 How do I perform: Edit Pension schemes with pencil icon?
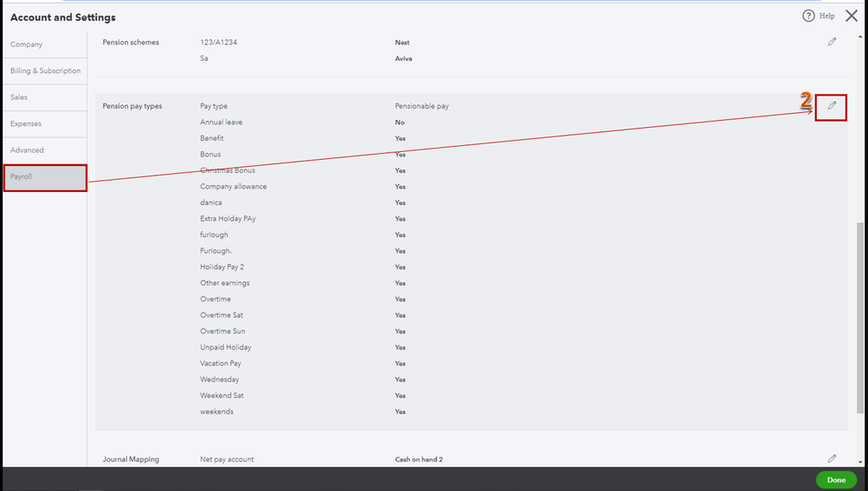[832, 42]
